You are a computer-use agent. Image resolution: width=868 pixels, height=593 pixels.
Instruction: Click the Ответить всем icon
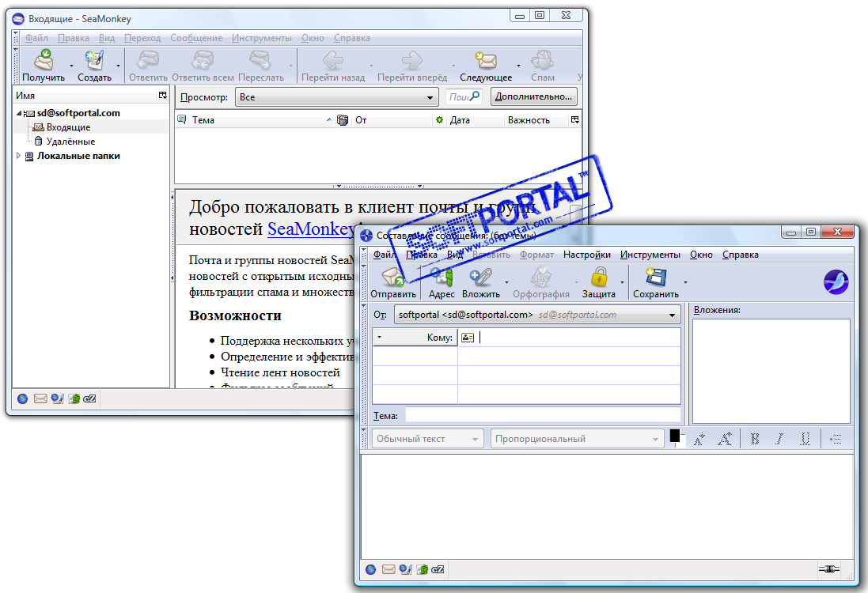203,60
